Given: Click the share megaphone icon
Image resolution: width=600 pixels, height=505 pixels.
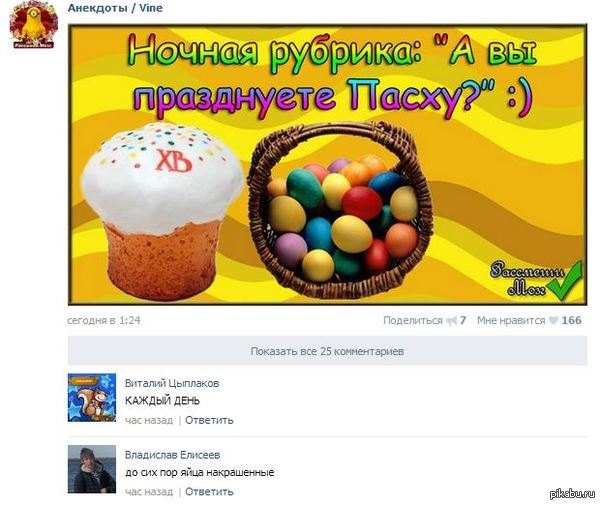Looking at the screenshot, I should point(452,321).
